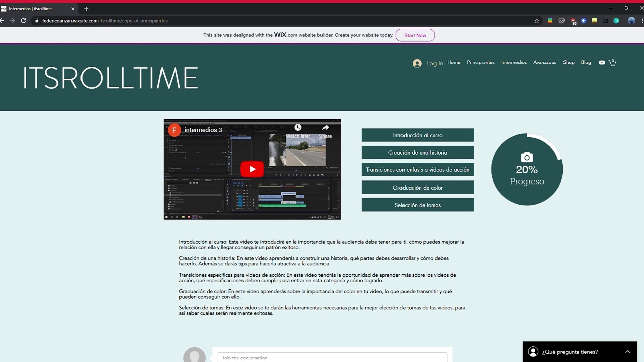Open the Blog menu item
The image size is (644, 362).
click(x=586, y=62)
